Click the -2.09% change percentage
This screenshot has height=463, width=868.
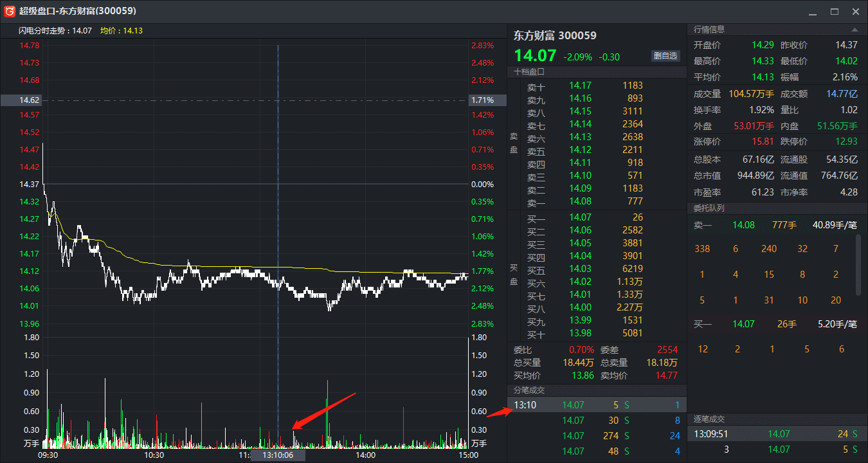tap(578, 57)
